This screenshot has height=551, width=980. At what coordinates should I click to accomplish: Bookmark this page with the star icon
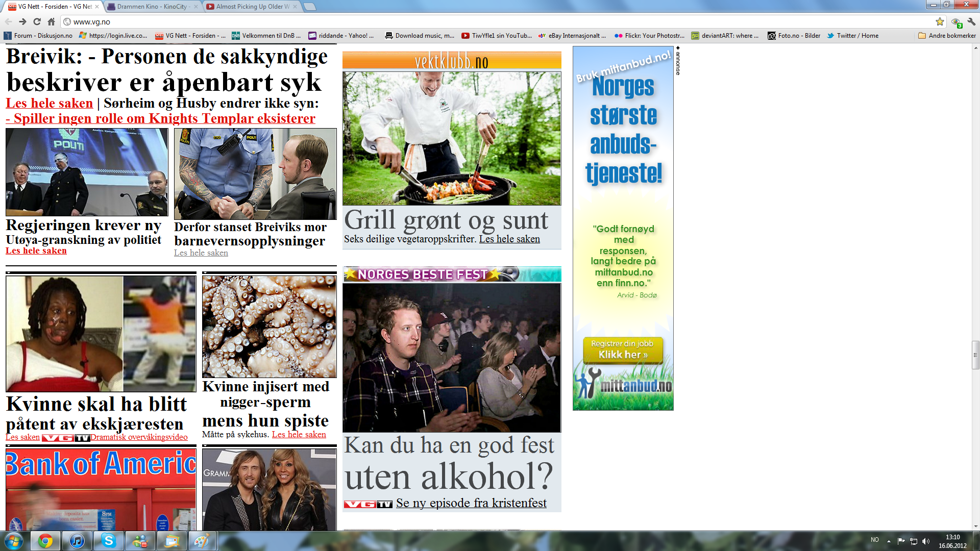940,22
